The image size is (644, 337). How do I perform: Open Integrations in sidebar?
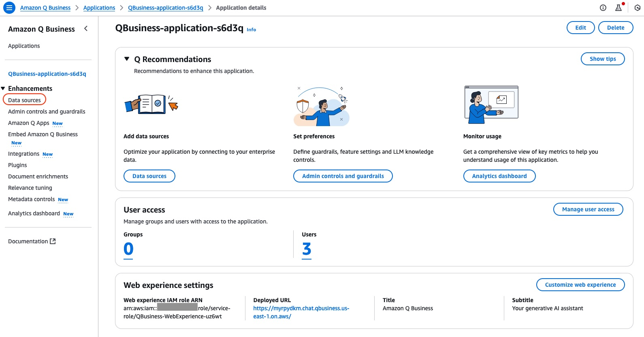(x=23, y=154)
